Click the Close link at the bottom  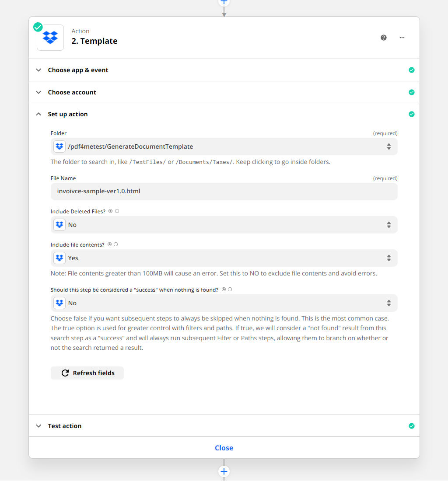point(224,447)
